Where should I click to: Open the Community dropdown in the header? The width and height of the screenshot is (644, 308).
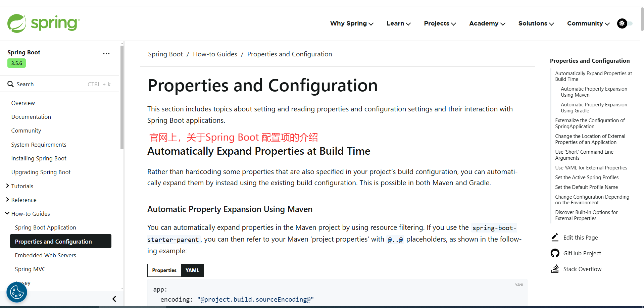coord(588,23)
